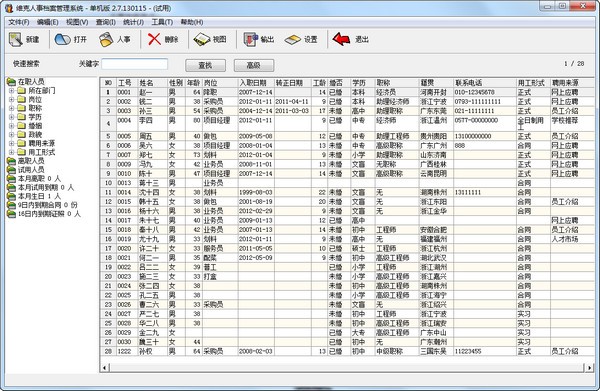Open the 查询(I) menu

pyautogui.click(x=106, y=22)
